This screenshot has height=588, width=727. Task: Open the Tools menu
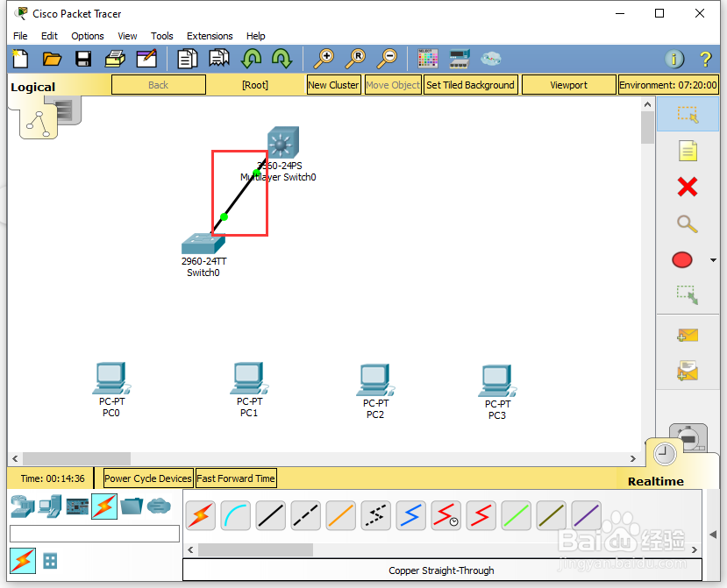pyautogui.click(x=162, y=36)
